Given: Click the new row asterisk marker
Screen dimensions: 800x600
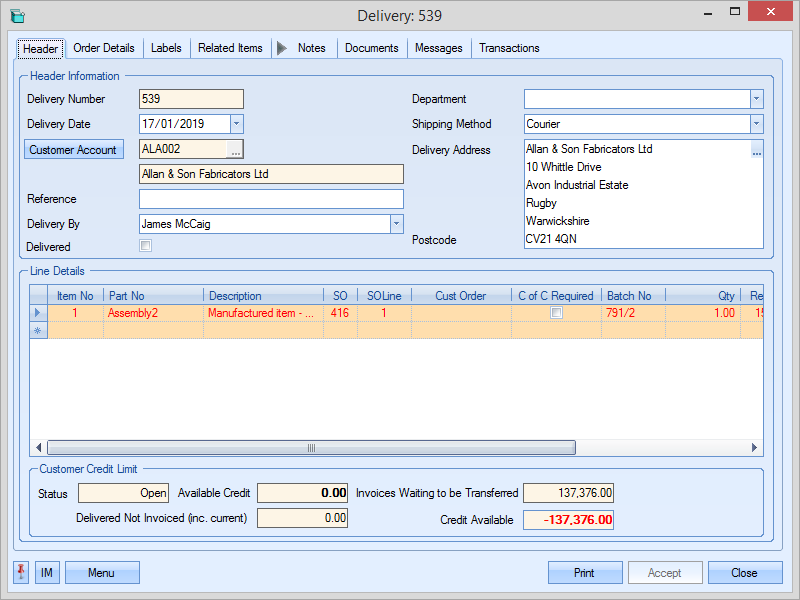Looking at the screenshot, I should click(39, 330).
